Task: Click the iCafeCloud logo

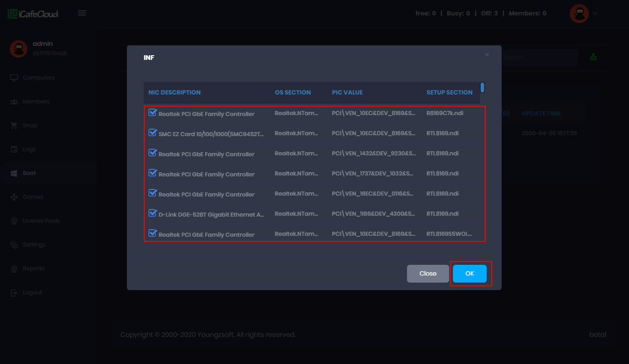Action: (x=33, y=14)
